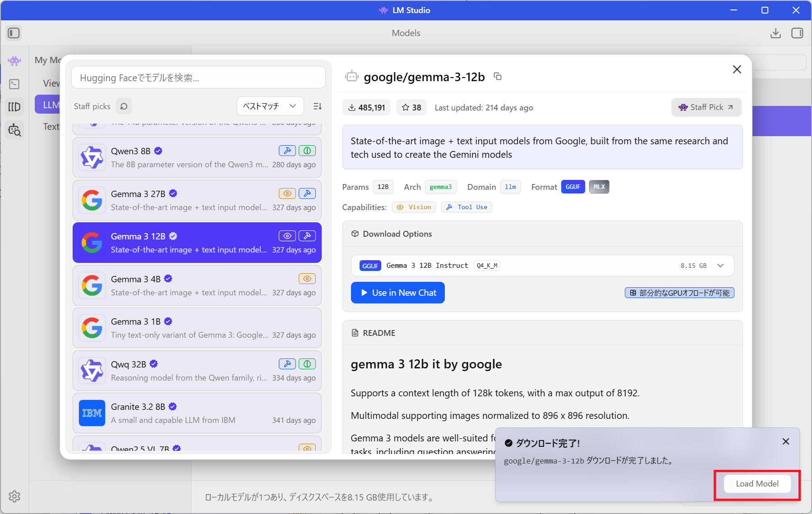Select the MLX format option
Screen dimensions: 812x514
(x=599, y=187)
